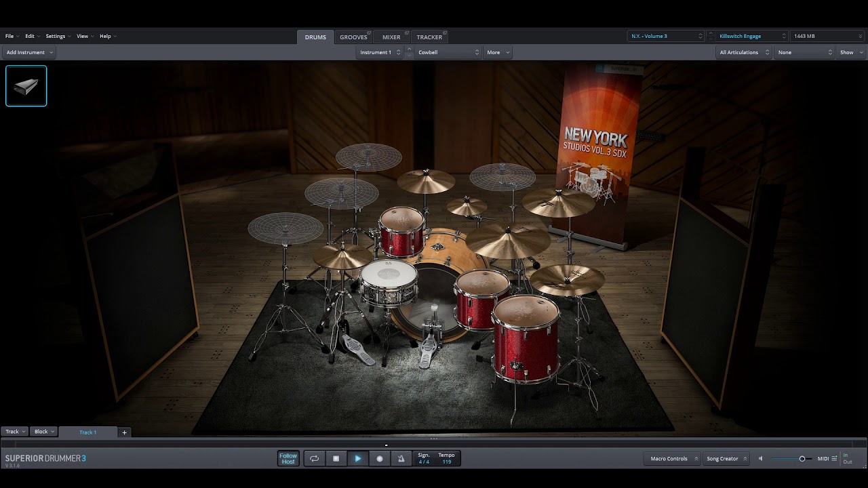Add a new track with plus button

124,432
